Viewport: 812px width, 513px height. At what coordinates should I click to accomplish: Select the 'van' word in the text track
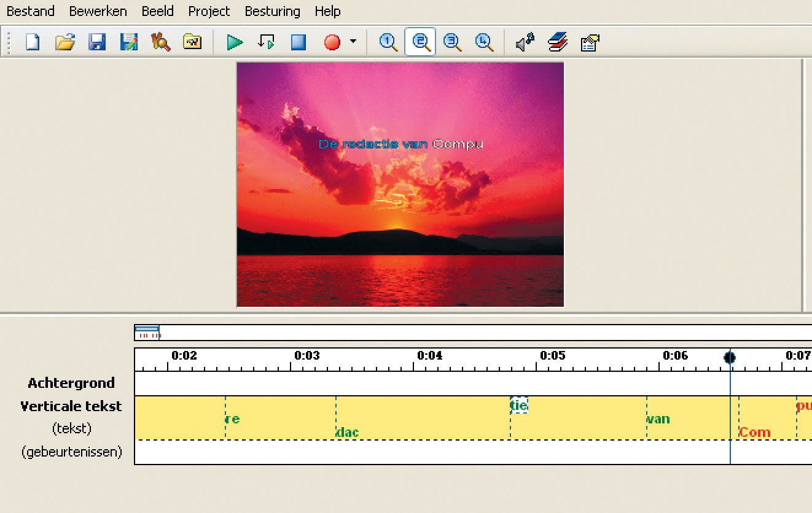(x=658, y=419)
